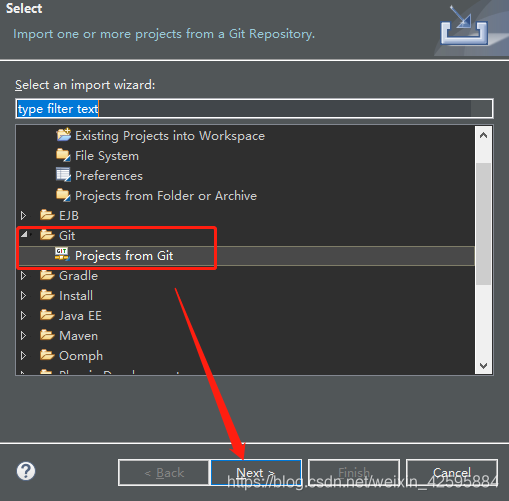Collapse the Git category

24,234
